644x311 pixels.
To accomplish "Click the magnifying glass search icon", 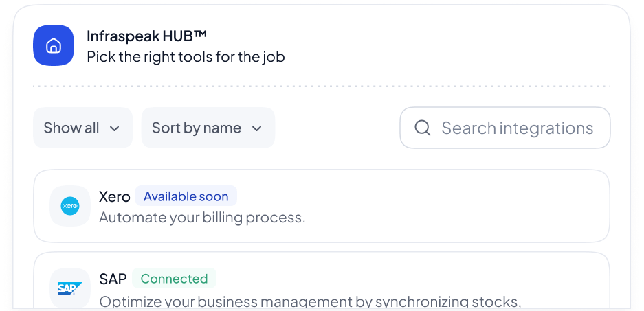I will (x=422, y=128).
